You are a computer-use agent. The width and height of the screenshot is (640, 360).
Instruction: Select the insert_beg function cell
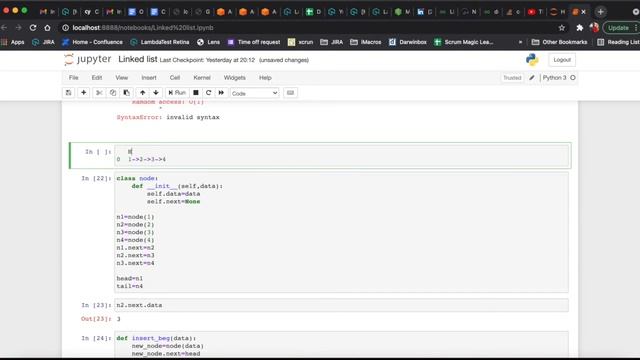point(341,345)
